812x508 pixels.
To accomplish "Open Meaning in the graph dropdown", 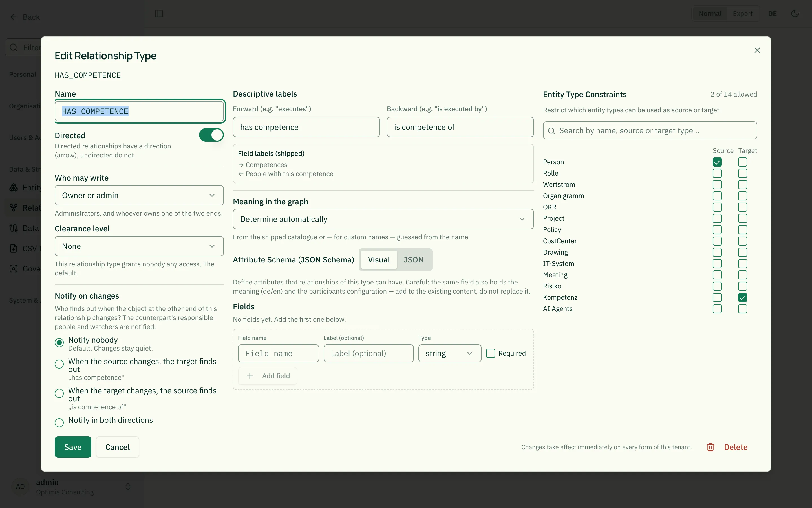I will click(x=383, y=219).
